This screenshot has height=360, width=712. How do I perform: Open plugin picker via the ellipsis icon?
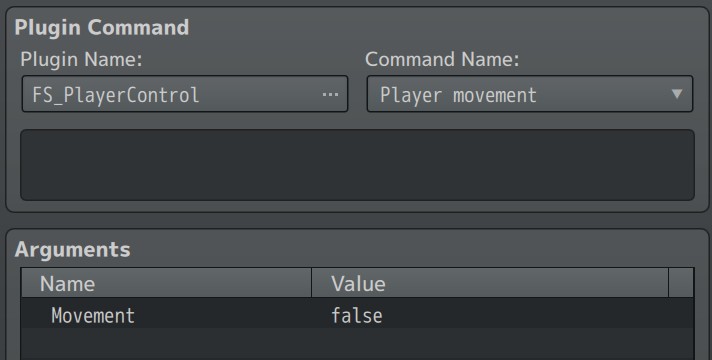coord(330,94)
